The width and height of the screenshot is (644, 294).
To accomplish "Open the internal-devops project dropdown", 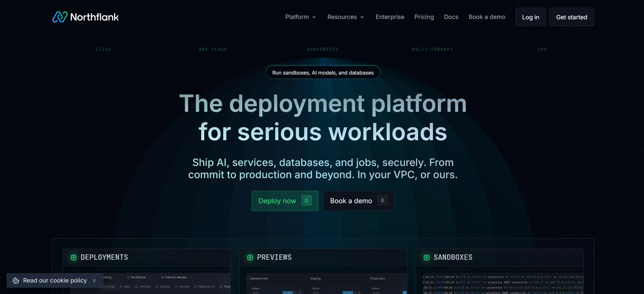I will coord(176,277).
